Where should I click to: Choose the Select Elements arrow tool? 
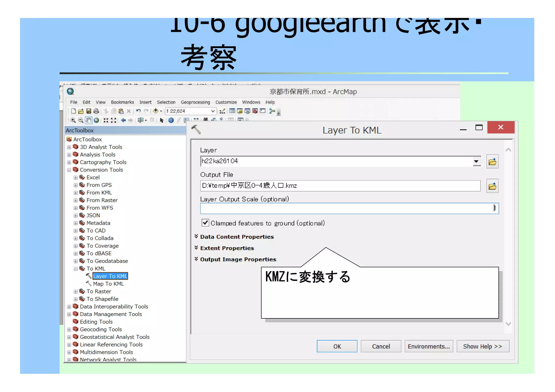[x=162, y=120]
